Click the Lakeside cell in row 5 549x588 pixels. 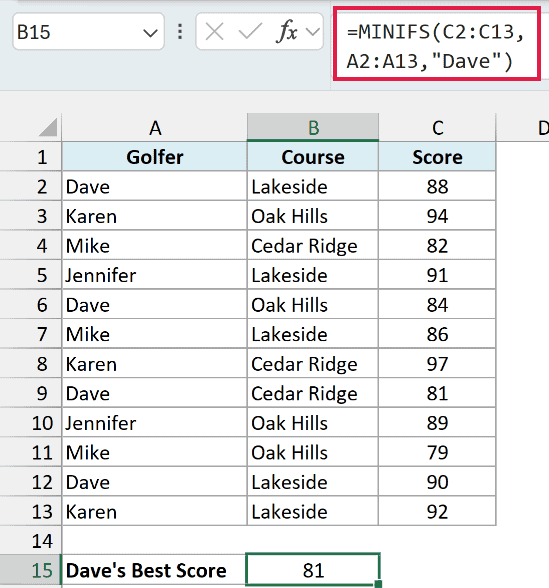tap(313, 275)
